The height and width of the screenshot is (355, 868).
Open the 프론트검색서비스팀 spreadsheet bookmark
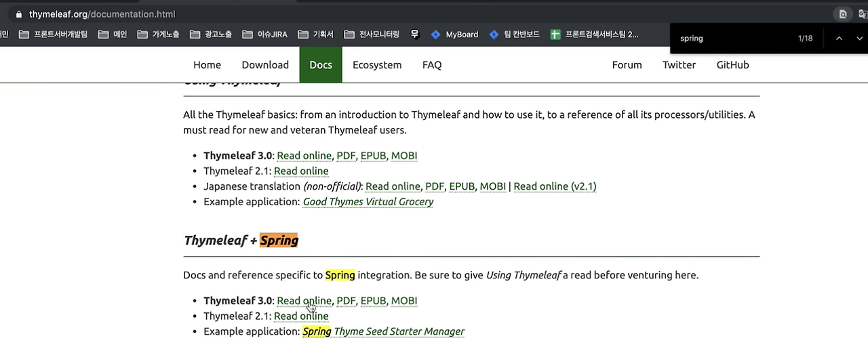(594, 35)
